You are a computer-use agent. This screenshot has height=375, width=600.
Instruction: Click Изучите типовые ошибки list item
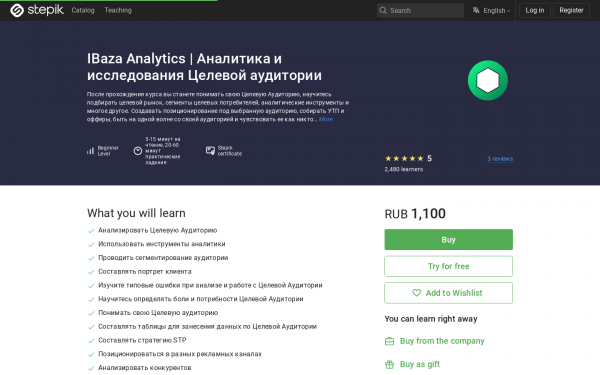click(x=210, y=285)
